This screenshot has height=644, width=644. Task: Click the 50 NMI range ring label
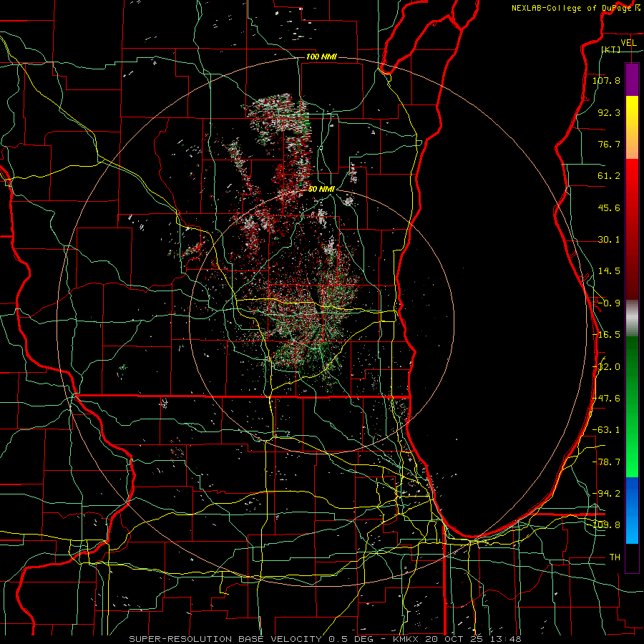pos(321,190)
